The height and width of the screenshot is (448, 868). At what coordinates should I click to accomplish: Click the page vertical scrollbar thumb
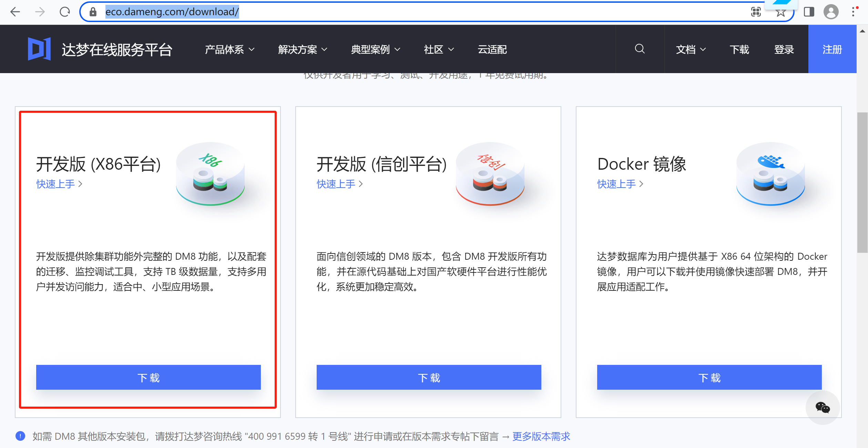tap(862, 183)
